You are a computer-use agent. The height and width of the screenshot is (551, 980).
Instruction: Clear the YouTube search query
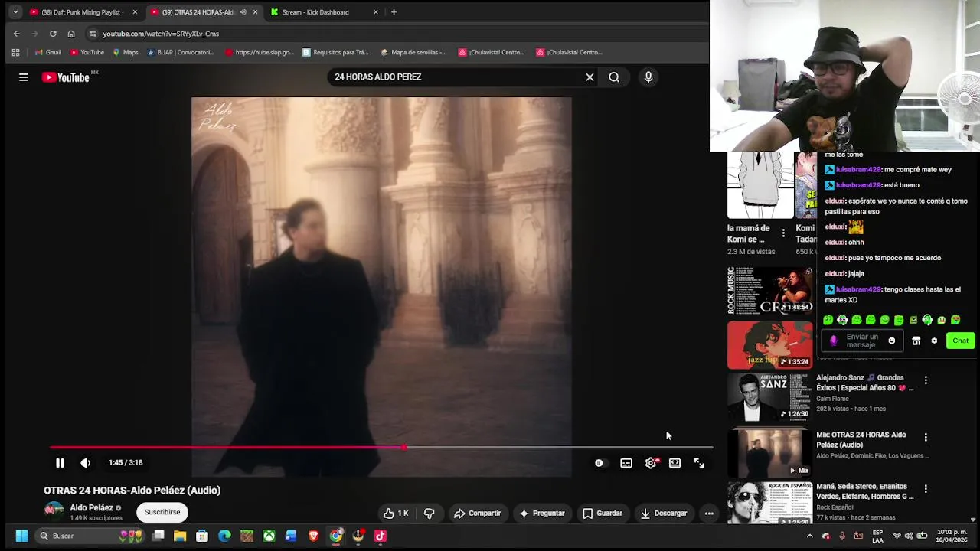point(590,77)
